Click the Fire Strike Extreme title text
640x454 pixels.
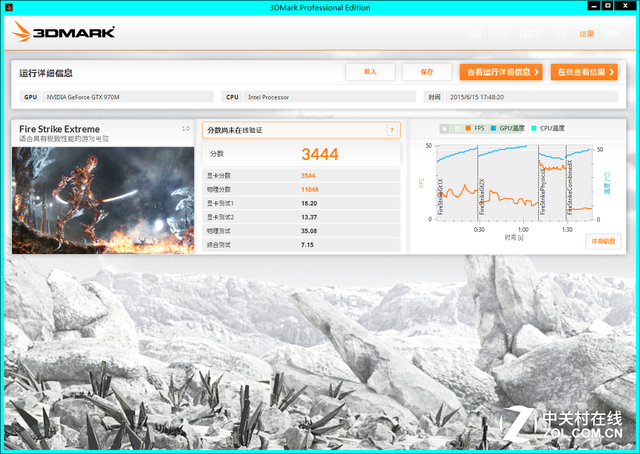[60, 129]
